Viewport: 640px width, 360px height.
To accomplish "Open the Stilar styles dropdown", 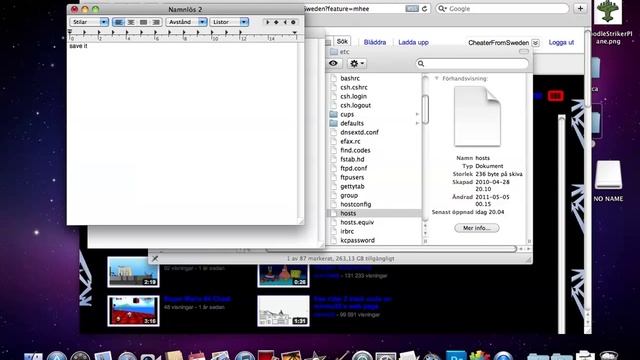I will [x=89, y=22].
